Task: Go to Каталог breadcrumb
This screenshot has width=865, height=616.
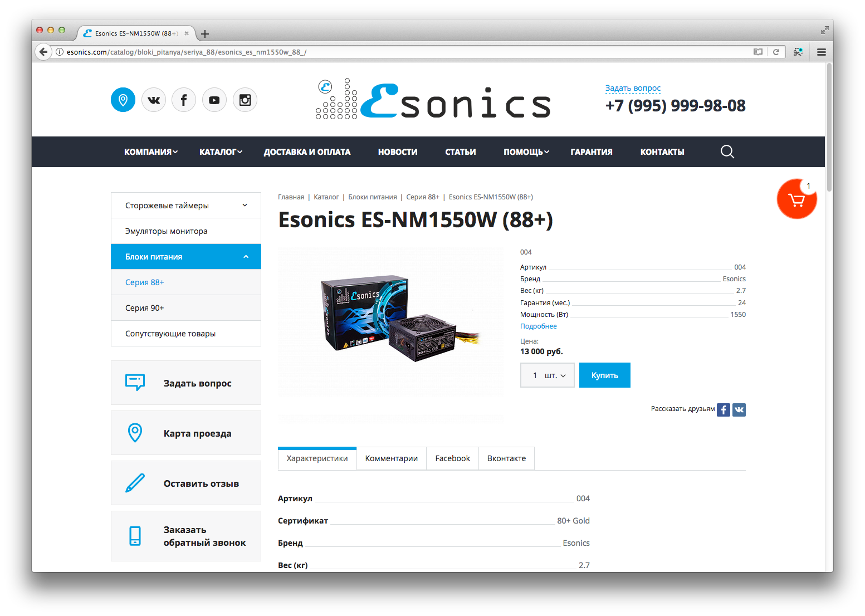Action: (326, 197)
